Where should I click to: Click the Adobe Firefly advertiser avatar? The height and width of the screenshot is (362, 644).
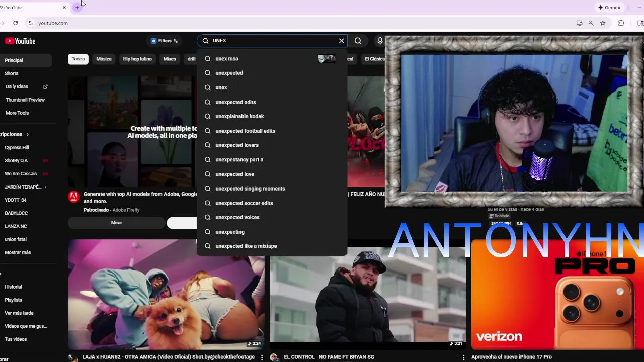click(74, 197)
